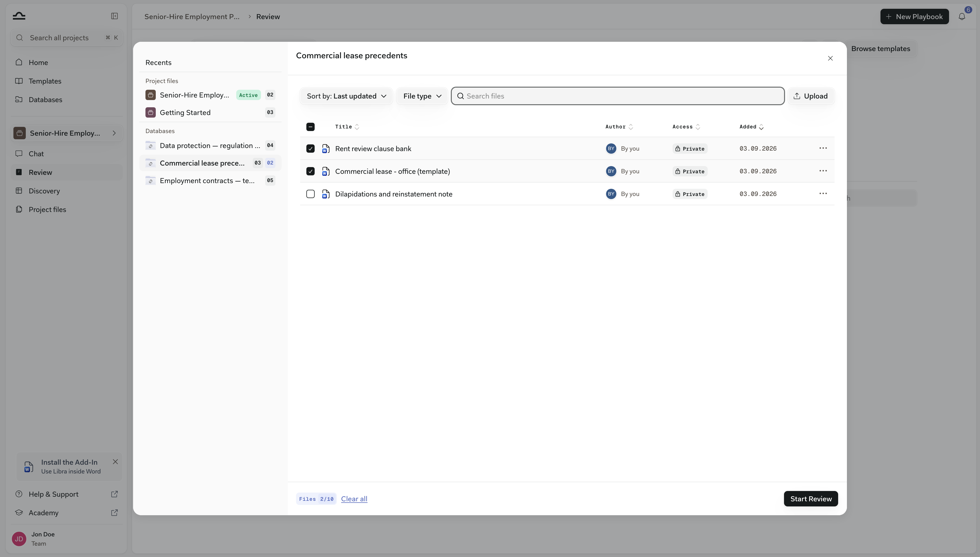Dismiss the Install the Add-In banner

(x=115, y=462)
